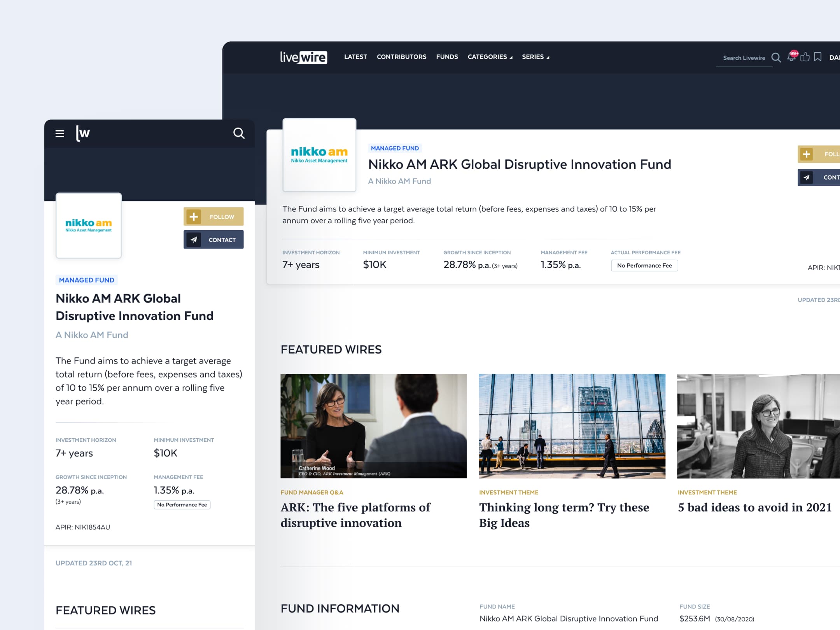Click the mobile Nikko AM logo card

point(89,226)
